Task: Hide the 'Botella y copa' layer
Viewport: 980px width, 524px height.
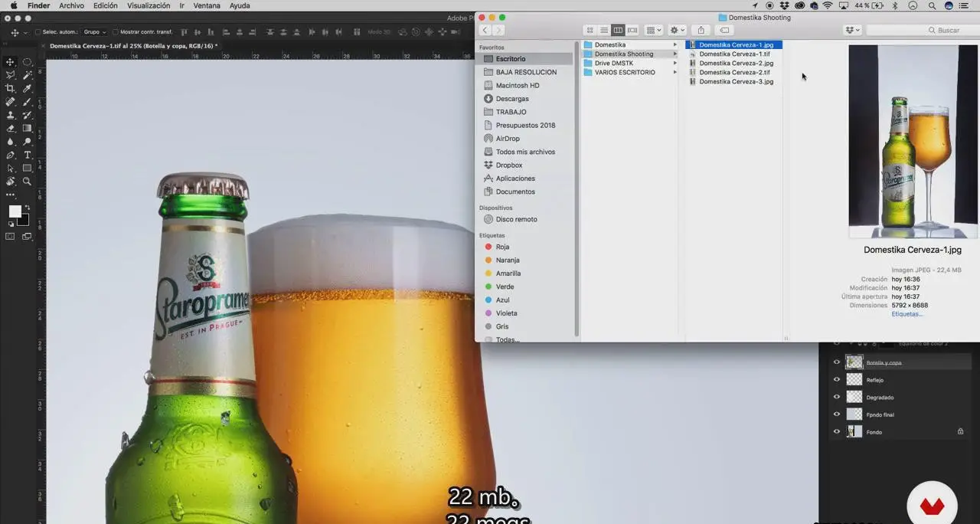Action: coord(836,362)
